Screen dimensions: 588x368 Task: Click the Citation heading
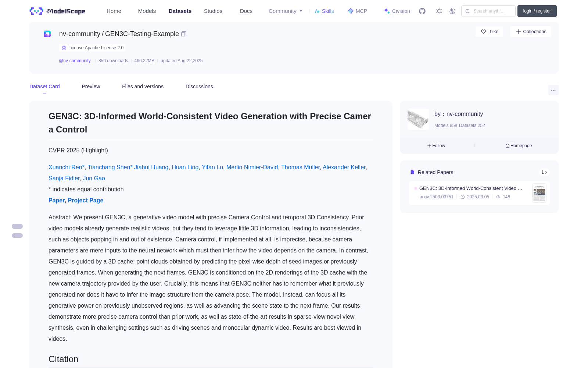tap(63, 359)
